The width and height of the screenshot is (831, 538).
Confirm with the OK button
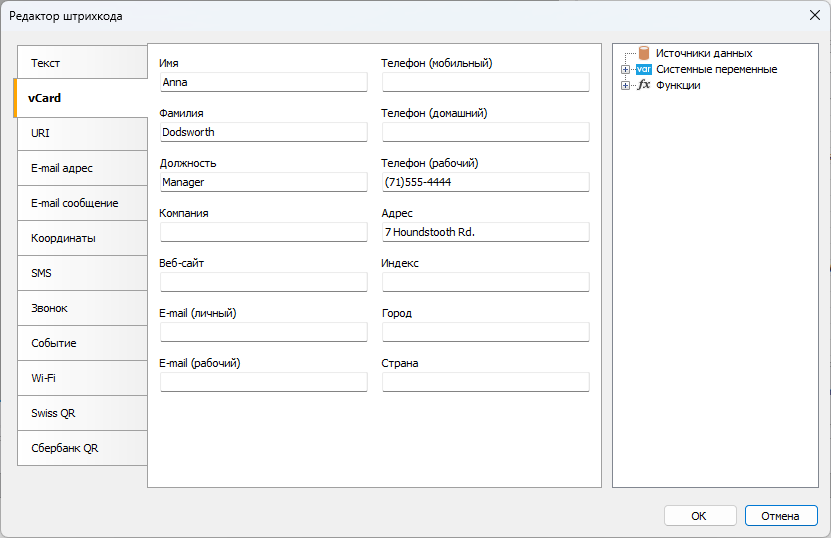pos(700,516)
